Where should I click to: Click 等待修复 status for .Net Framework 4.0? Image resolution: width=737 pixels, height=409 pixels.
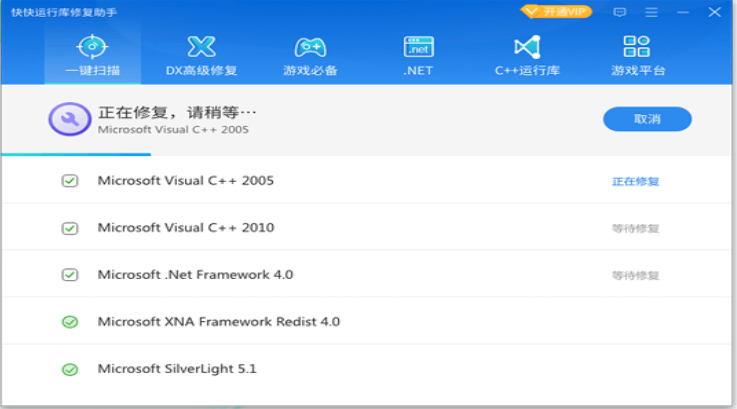(x=635, y=275)
